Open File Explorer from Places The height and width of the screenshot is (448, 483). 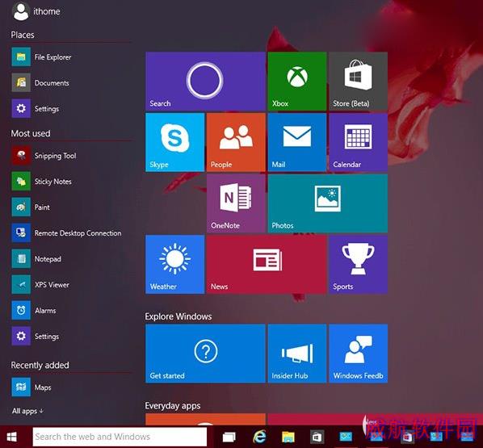click(x=41, y=57)
